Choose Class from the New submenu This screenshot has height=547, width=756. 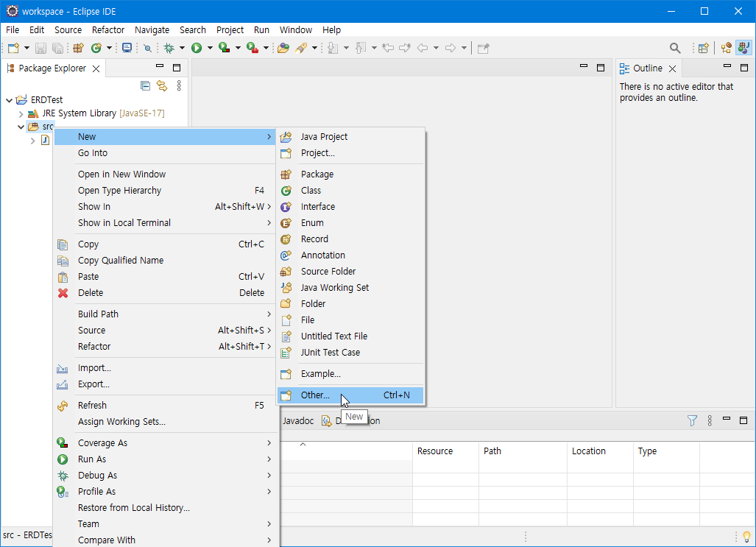[351, 191]
